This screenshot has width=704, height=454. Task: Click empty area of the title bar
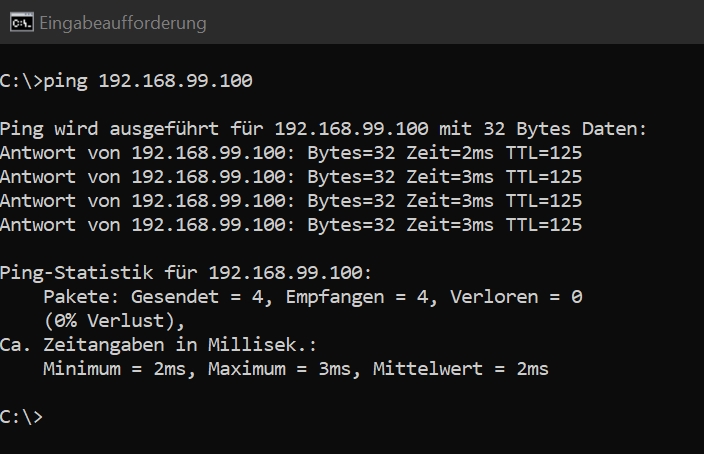[449, 22]
